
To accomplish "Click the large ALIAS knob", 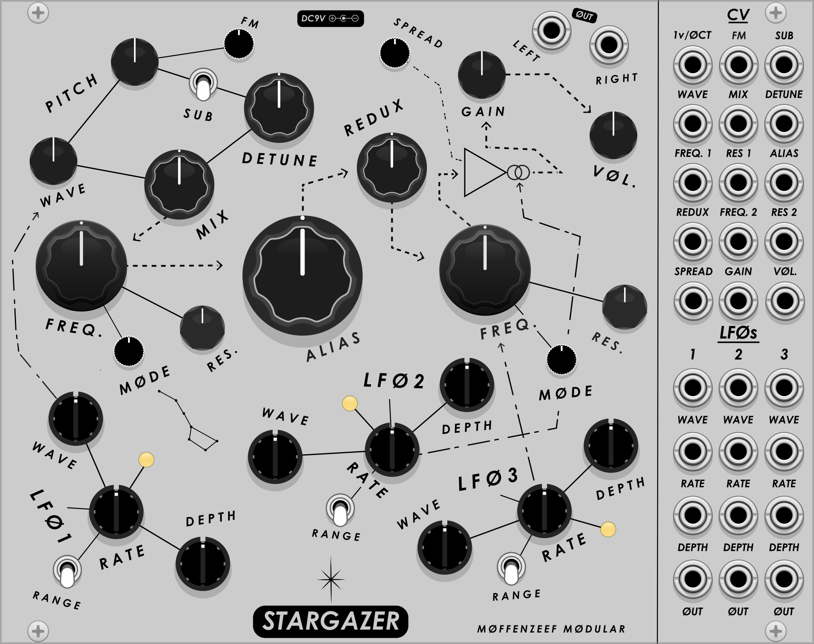I will click(302, 276).
